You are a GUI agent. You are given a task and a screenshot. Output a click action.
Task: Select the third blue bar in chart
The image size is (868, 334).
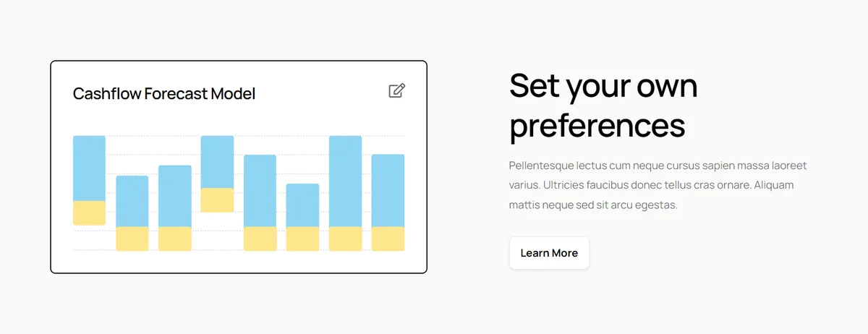(x=175, y=196)
